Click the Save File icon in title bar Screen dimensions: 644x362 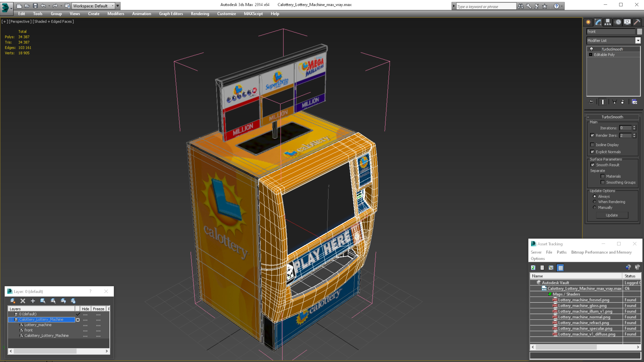35,6
